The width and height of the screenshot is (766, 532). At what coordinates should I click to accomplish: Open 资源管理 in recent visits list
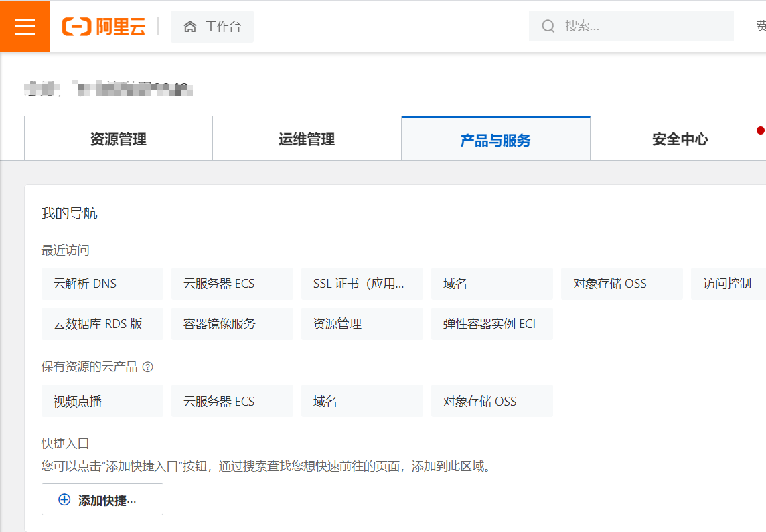(362, 324)
